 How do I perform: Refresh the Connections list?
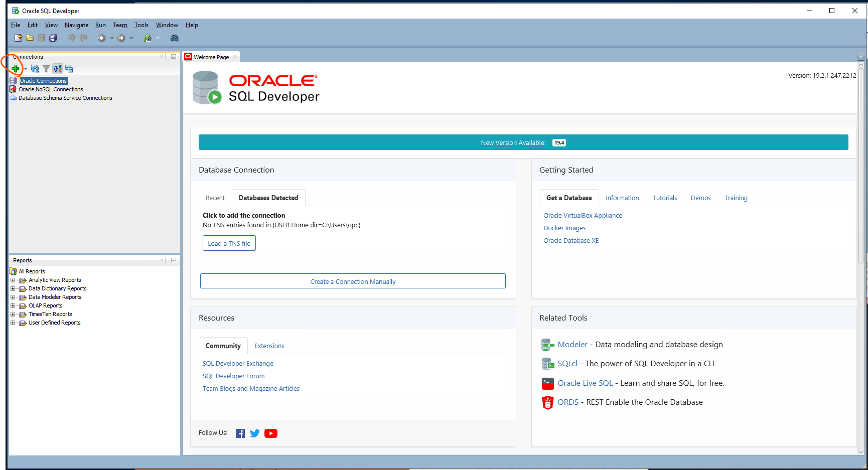click(x=34, y=68)
